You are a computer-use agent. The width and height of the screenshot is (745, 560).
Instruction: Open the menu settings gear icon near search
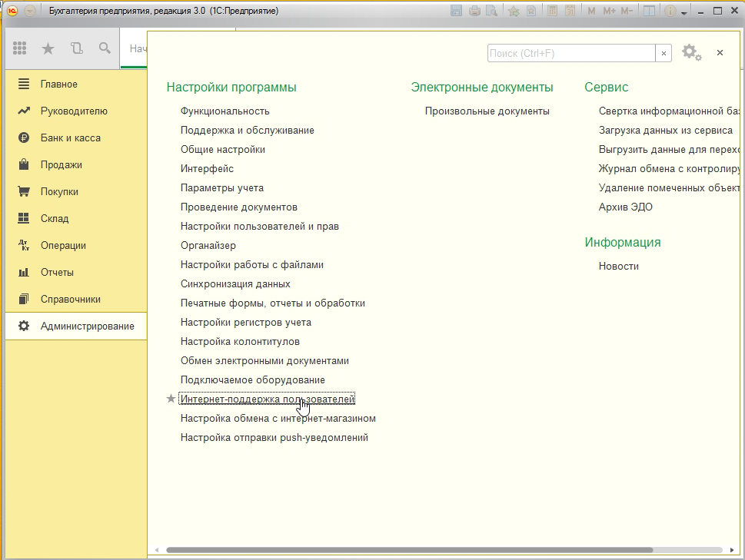coord(691,53)
